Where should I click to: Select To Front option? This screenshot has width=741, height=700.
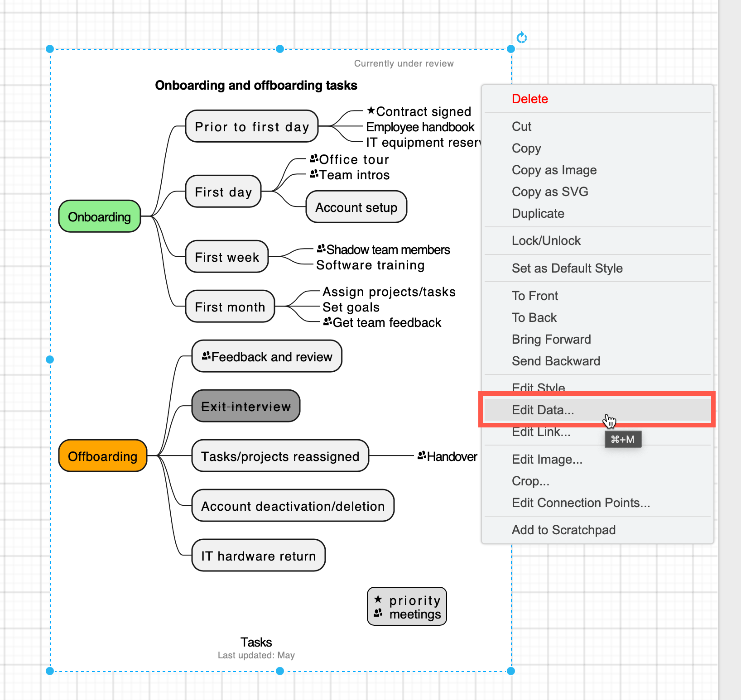535,296
